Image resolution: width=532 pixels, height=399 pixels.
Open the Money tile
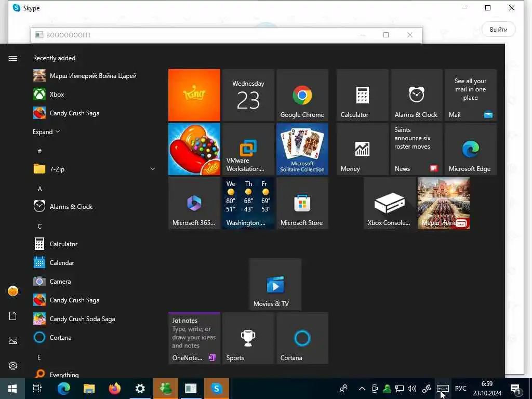click(362, 149)
